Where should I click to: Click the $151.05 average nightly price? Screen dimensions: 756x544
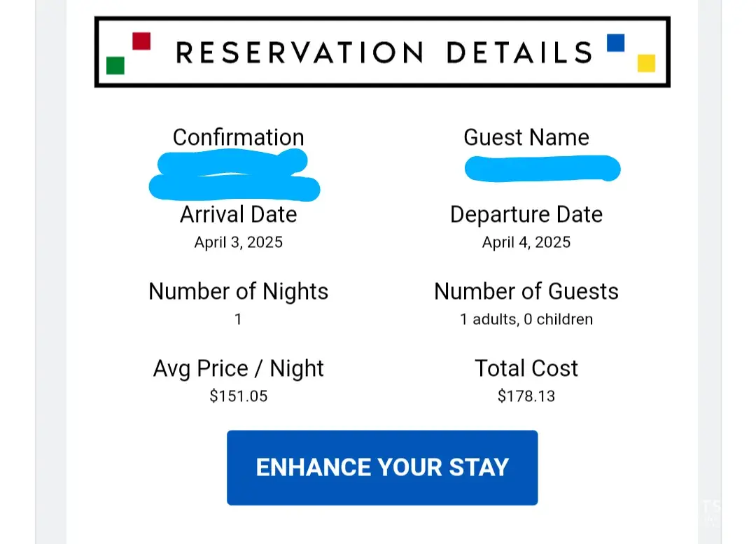click(238, 396)
